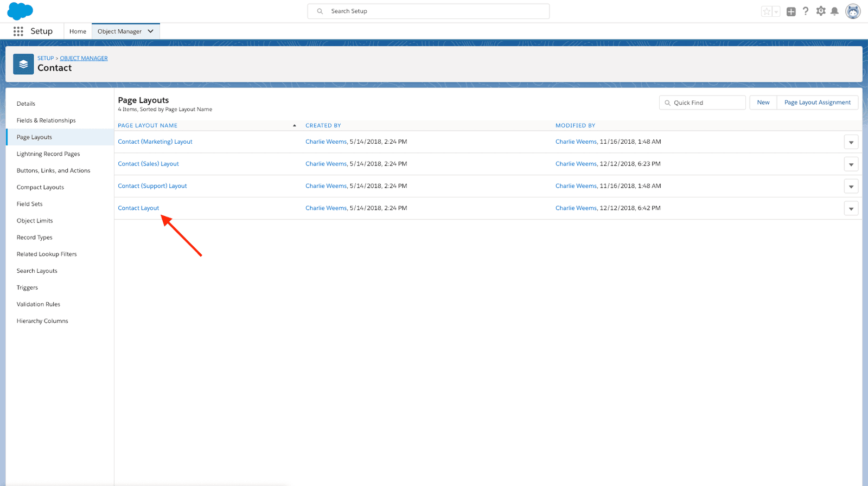Open the setup gear icon

click(x=821, y=11)
